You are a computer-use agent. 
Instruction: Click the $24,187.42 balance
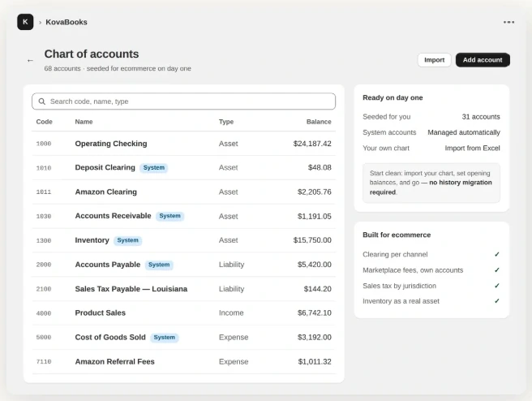pyautogui.click(x=312, y=144)
